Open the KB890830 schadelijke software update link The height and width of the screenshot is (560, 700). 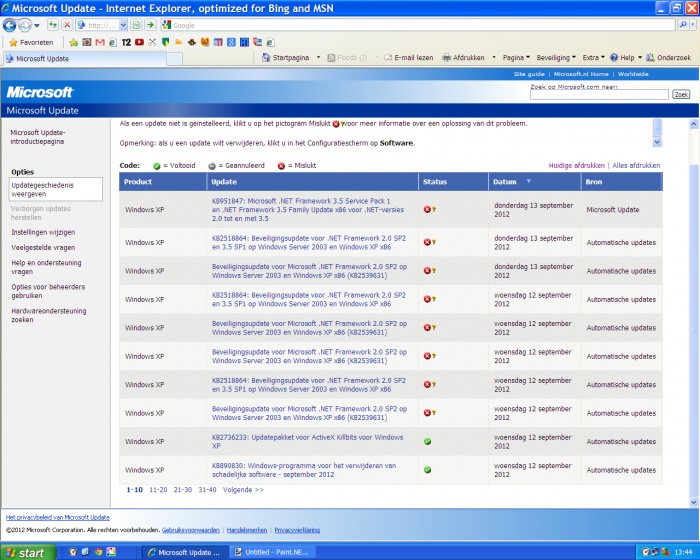304,470
